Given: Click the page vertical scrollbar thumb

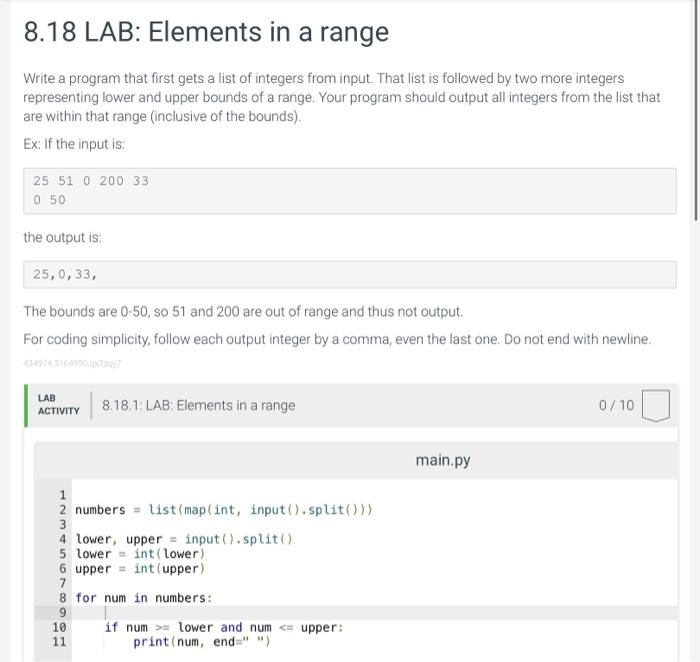Looking at the screenshot, I should [697, 111].
